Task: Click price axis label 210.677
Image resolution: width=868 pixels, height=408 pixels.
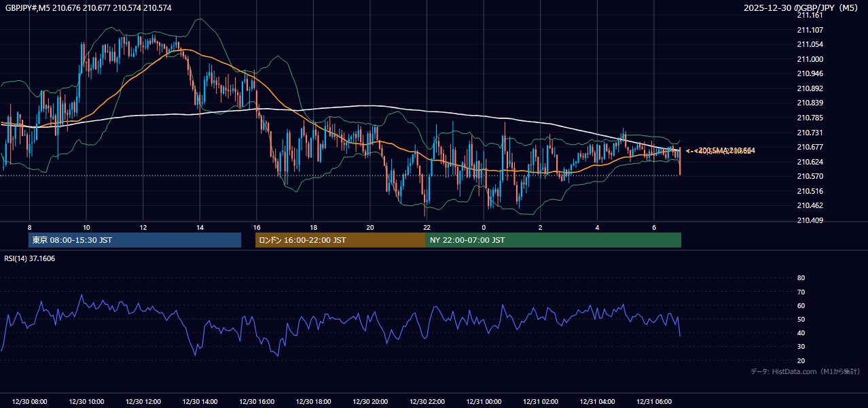Action: [810, 147]
